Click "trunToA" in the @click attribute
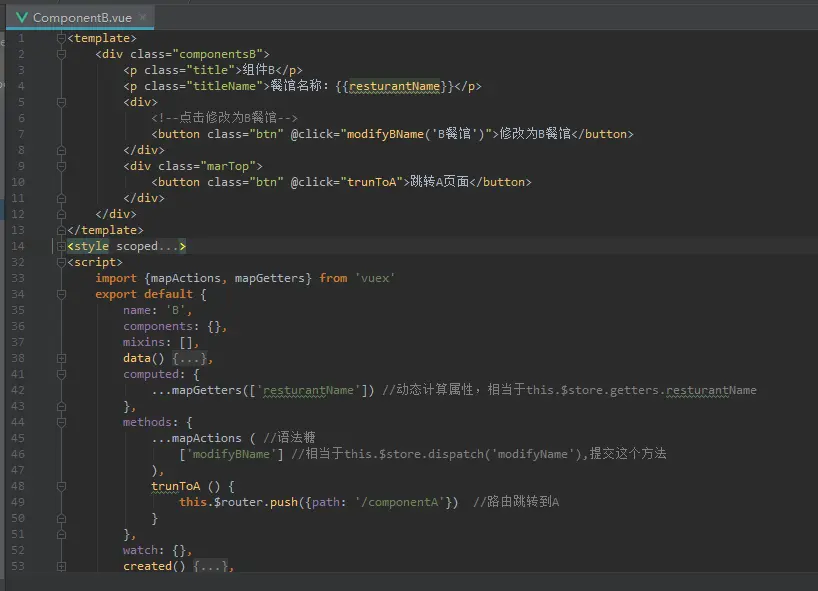 [371, 182]
